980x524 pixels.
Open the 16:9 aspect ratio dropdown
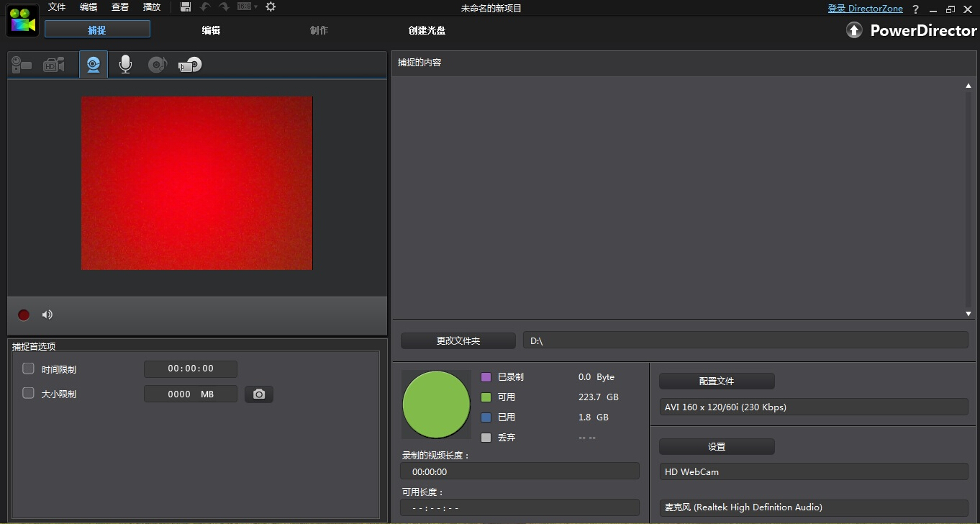[x=247, y=7]
